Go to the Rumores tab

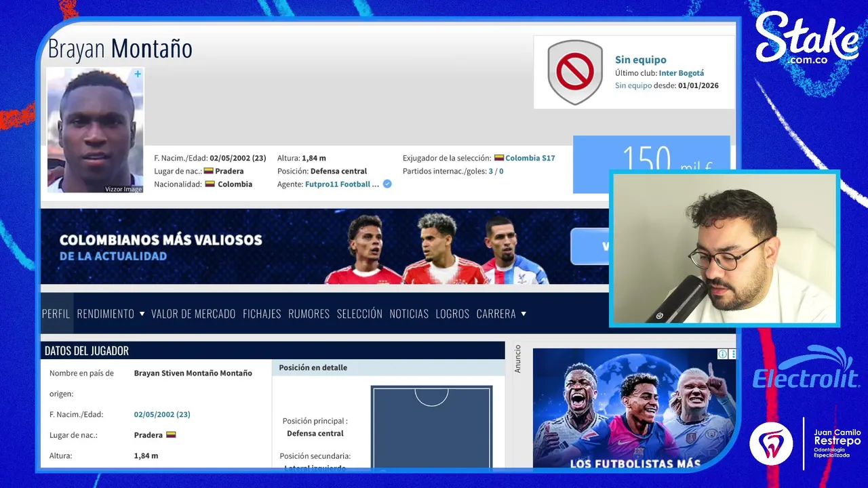point(309,314)
